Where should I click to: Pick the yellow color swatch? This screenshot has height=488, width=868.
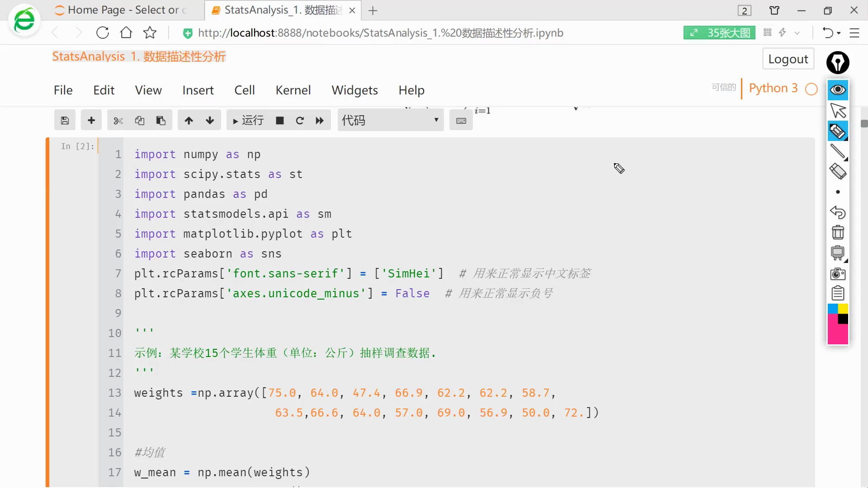843,309
